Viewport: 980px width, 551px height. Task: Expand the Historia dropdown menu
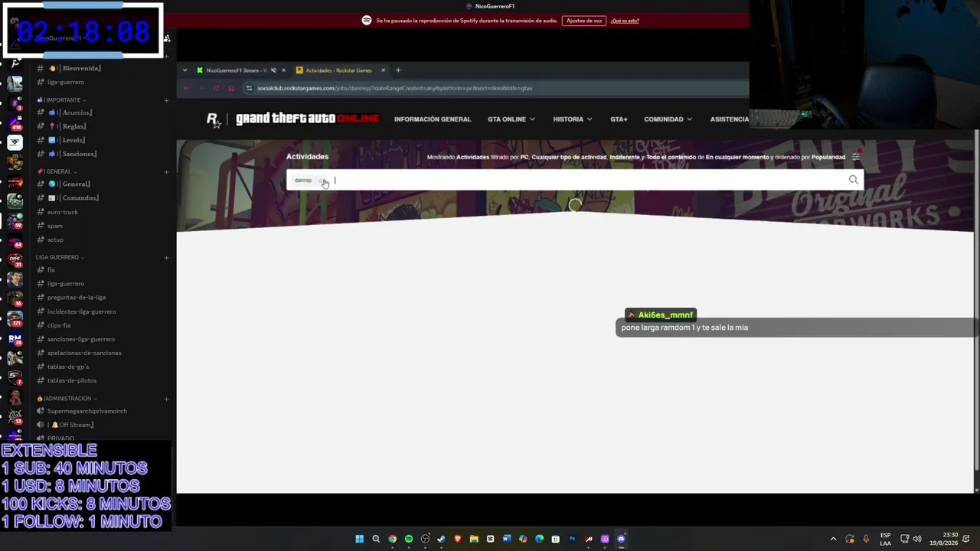(573, 119)
